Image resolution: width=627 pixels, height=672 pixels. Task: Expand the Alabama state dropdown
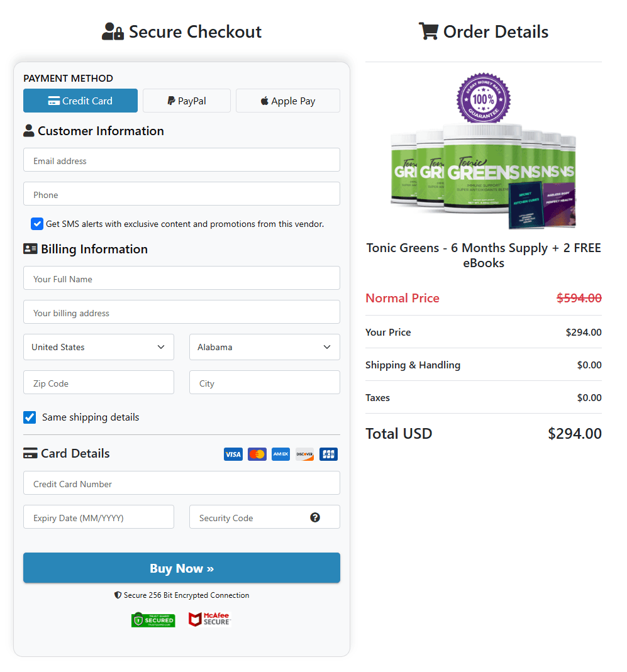pos(265,347)
